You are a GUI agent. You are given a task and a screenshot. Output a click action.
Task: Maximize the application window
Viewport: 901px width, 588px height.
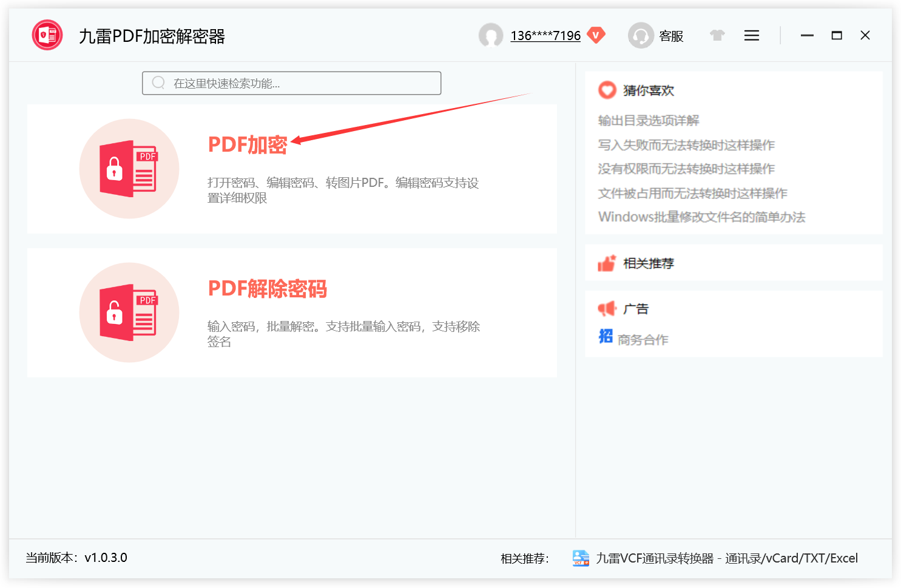pyautogui.click(x=837, y=35)
